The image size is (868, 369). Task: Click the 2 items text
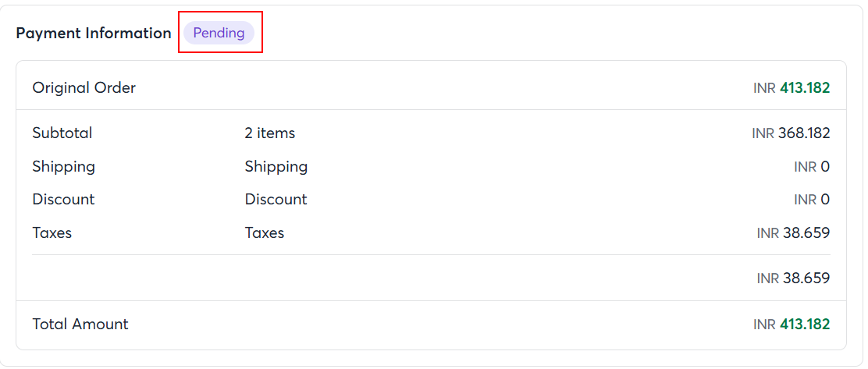coord(269,133)
